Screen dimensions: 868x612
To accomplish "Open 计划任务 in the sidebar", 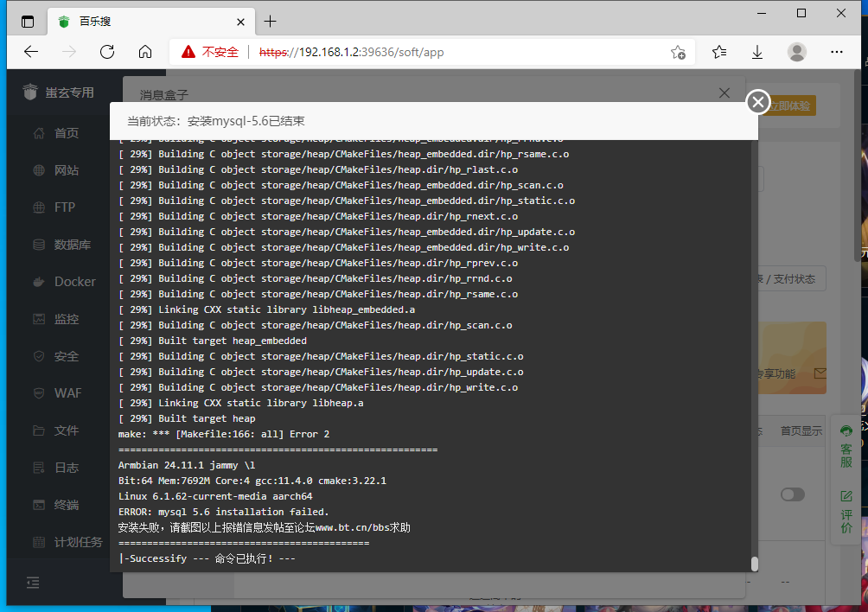I will pyautogui.click(x=79, y=542).
